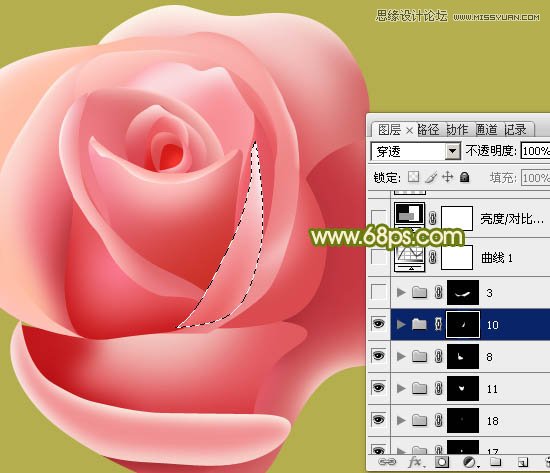550x473 pixels.
Task: Select mask thumbnail of group 18
Action: coord(463,420)
